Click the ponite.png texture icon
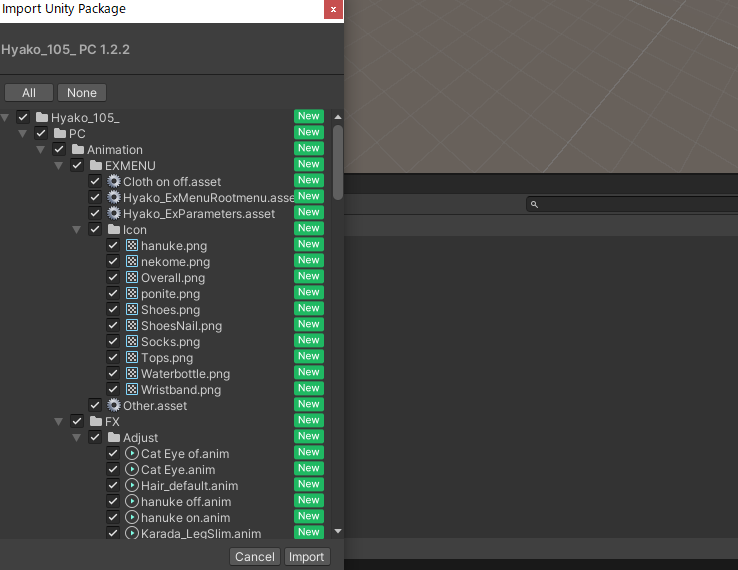The image size is (738, 570). 132,293
